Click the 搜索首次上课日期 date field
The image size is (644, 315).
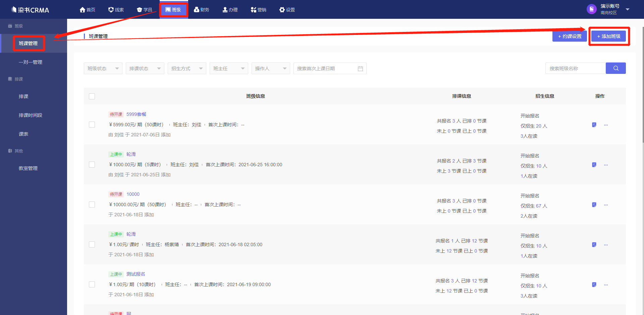[x=330, y=69]
